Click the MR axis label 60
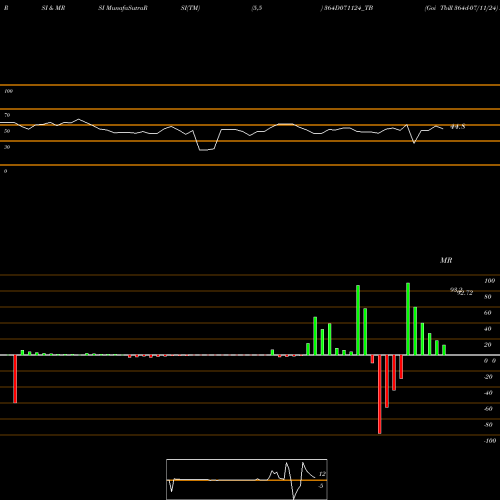 (x=488, y=313)
